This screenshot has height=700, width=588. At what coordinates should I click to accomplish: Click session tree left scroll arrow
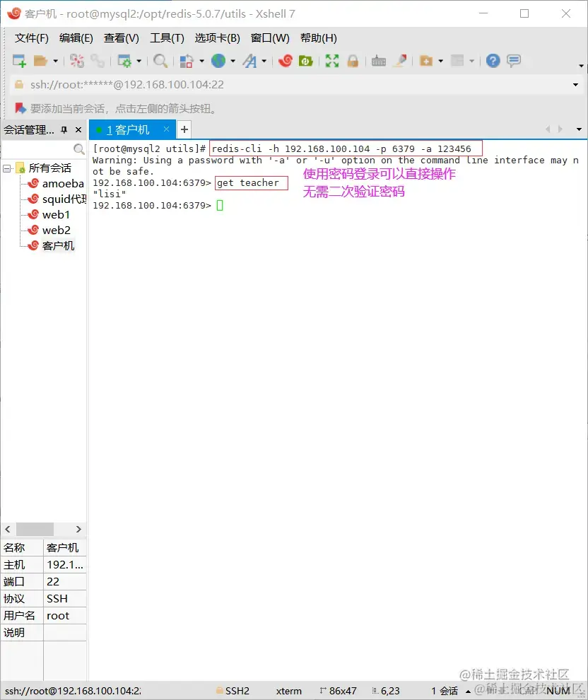click(8, 529)
